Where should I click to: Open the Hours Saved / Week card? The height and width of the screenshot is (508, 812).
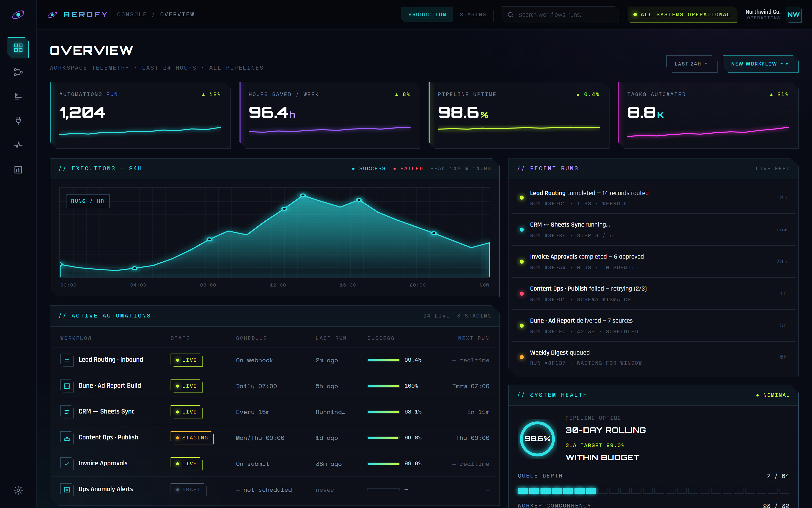point(330,115)
